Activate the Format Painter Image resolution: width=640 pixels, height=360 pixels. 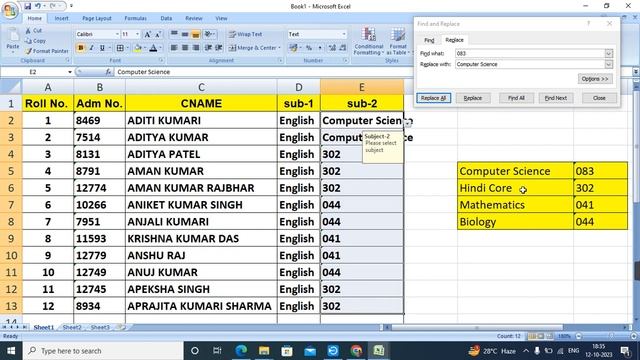47,51
